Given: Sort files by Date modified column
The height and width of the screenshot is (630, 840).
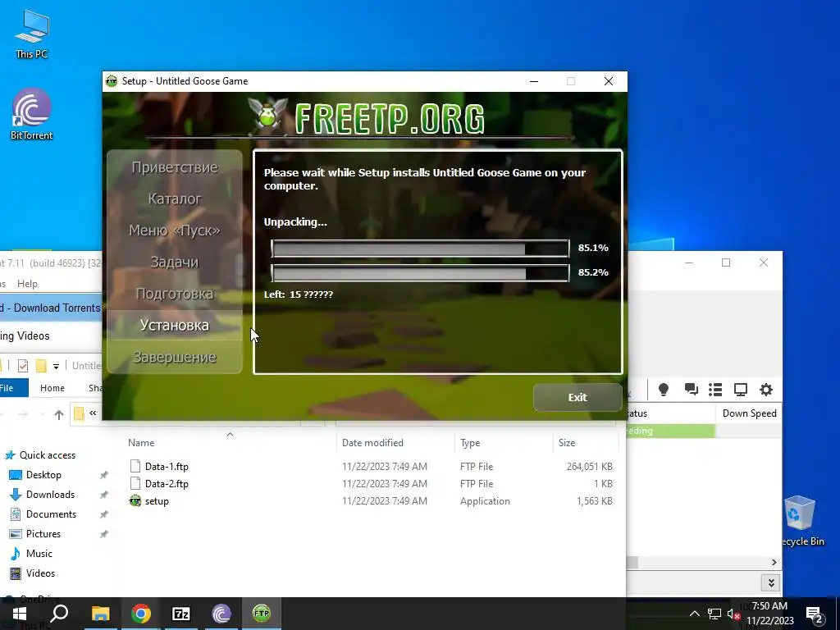Looking at the screenshot, I should click(373, 443).
